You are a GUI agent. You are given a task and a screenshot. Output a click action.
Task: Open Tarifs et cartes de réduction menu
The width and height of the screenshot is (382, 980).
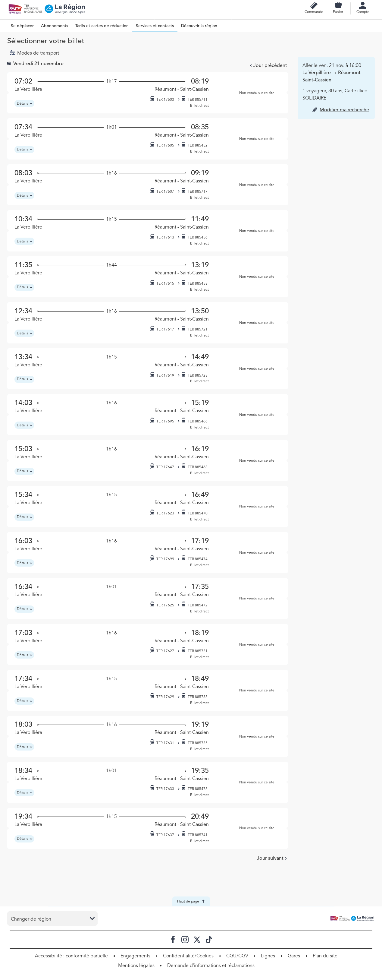(102, 26)
